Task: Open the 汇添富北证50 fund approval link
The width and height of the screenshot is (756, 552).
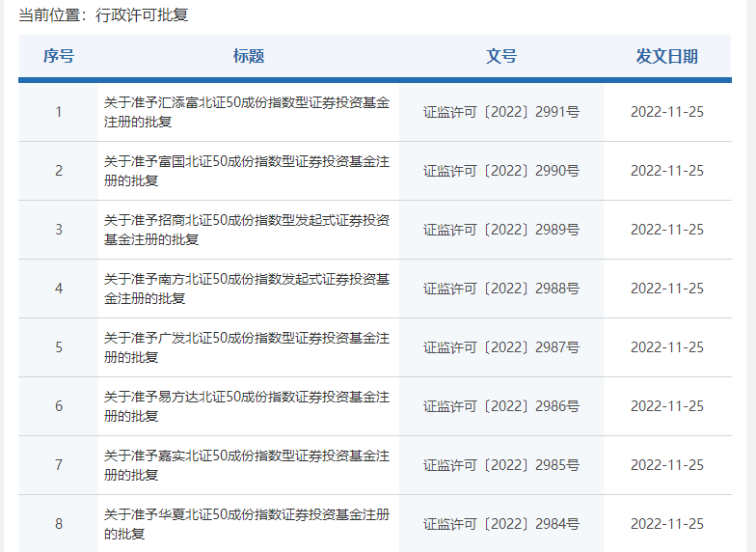Action: tap(246, 112)
